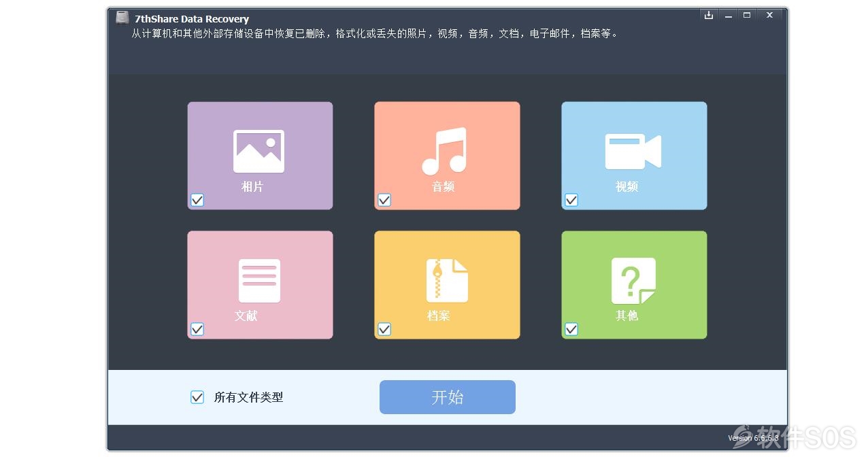The image size is (868, 457).
Task: Toggle the 档案 archive checkbox
Action: tap(384, 329)
